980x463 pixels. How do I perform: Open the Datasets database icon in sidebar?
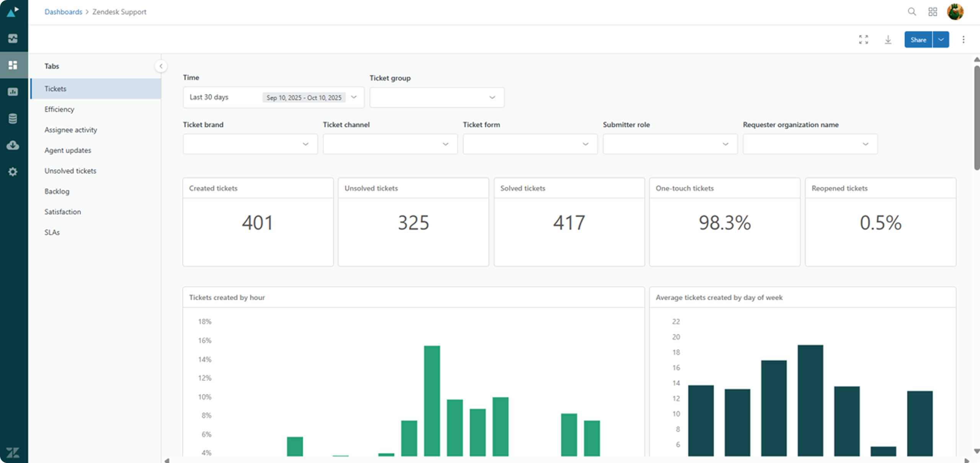pos(13,119)
